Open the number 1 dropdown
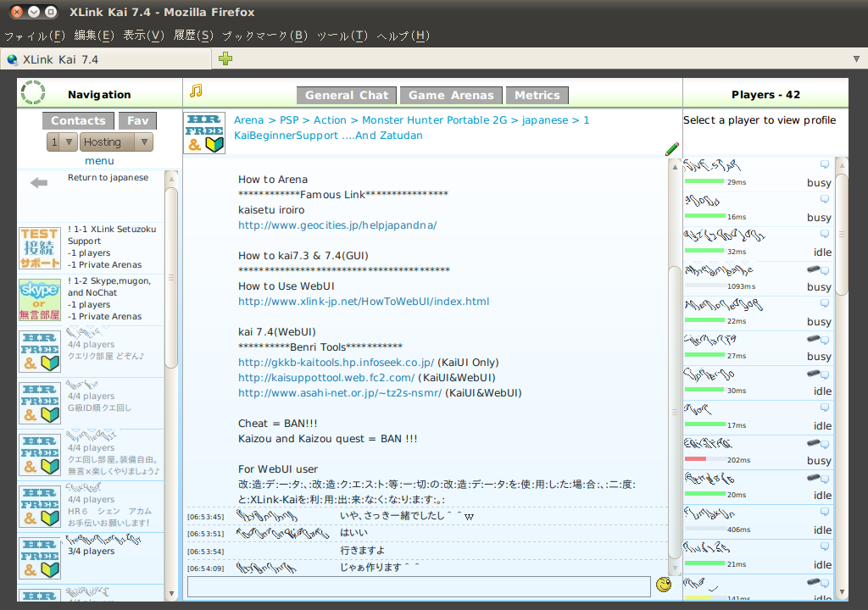 [61, 142]
